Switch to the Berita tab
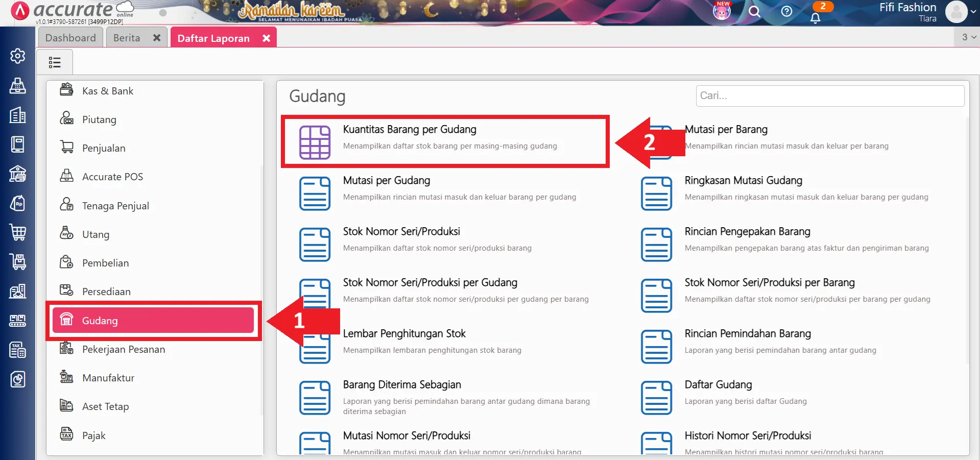980x460 pixels. click(127, 38)
